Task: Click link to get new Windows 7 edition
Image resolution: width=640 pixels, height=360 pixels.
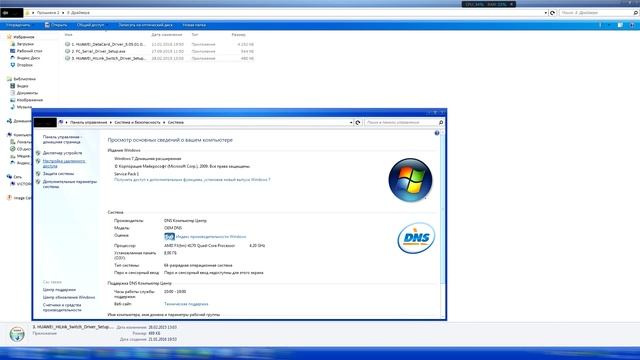Action: 192,180
